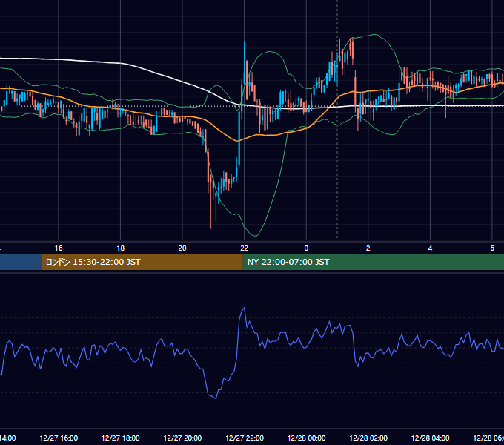Click the '6' hour label on chart axis
The height and width of the screenshot is (445, 504).
[492, 248]
